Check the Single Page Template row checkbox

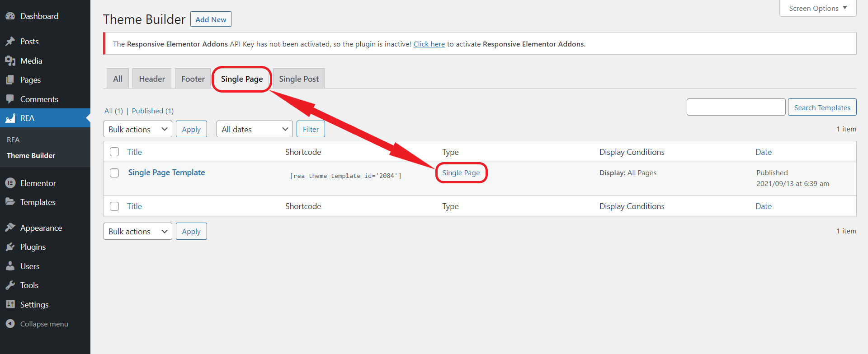(x=114, y=173)
